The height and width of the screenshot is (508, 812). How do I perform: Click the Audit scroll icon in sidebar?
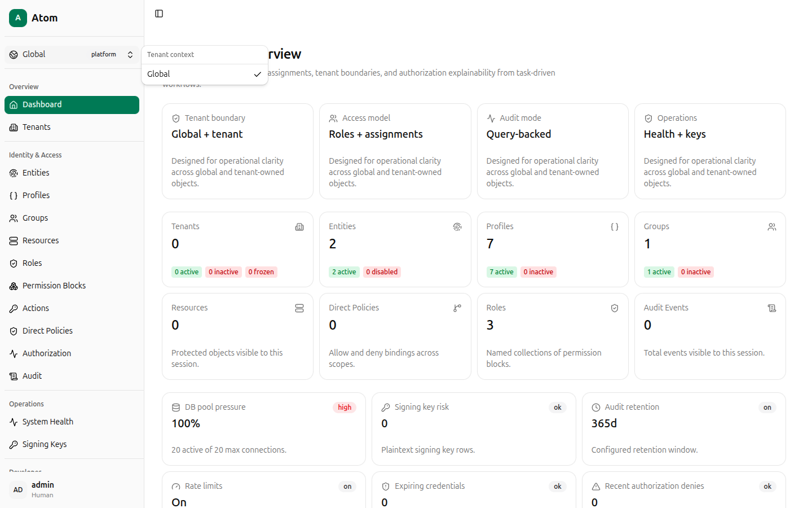click(14, 376)
